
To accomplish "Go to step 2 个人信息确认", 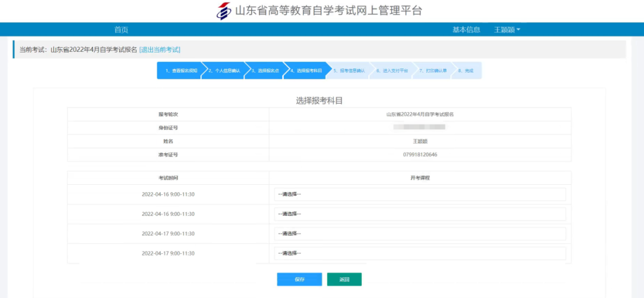I will tap(224, 70).
